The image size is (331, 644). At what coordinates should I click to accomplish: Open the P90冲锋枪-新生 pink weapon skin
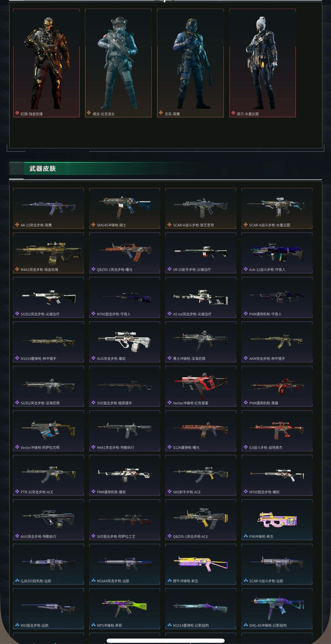tap(277, 520)
